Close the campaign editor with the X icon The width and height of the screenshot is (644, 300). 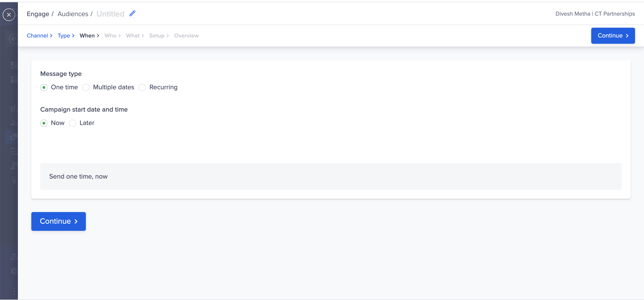tap(9, 15)
